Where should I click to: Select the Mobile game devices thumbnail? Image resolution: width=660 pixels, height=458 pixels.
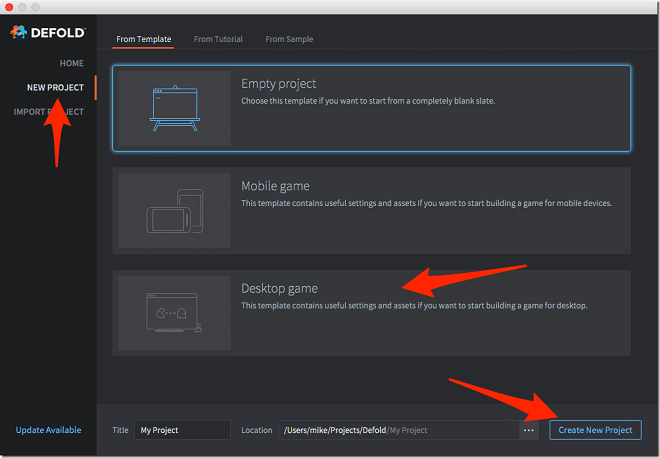tap(174, 210)
